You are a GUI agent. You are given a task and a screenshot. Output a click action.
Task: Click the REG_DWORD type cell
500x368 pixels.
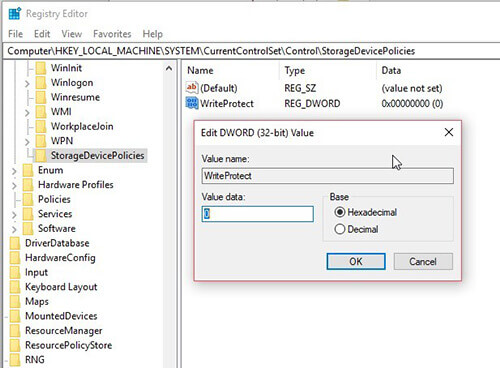pos(312,104)
